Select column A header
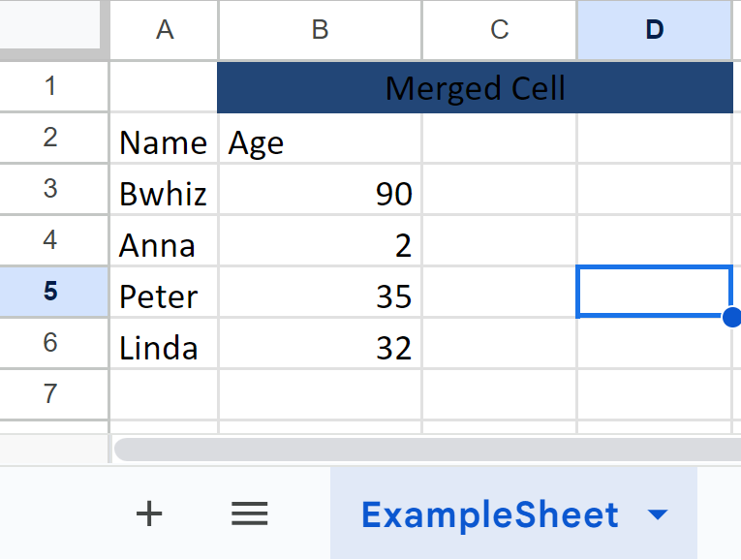The height and width of the screenshot is (560, 741). coord(165,30)
